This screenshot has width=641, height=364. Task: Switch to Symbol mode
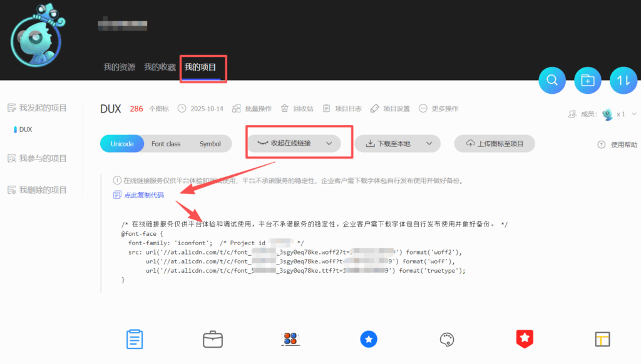tap(210, 144)
